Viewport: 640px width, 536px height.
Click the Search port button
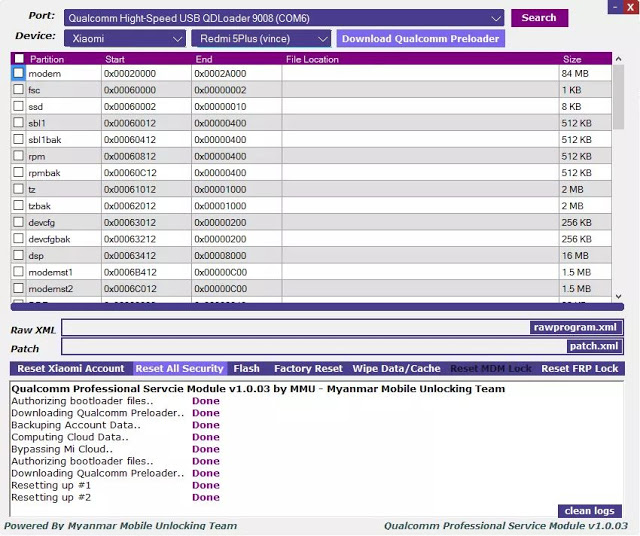click(539, 18)
